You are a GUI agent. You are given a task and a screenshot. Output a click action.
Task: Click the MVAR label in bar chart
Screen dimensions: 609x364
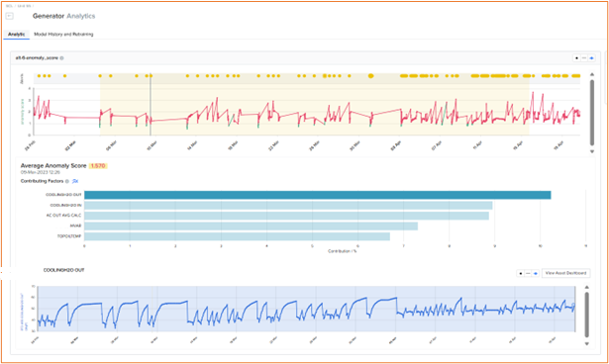(x=75, y=226)
